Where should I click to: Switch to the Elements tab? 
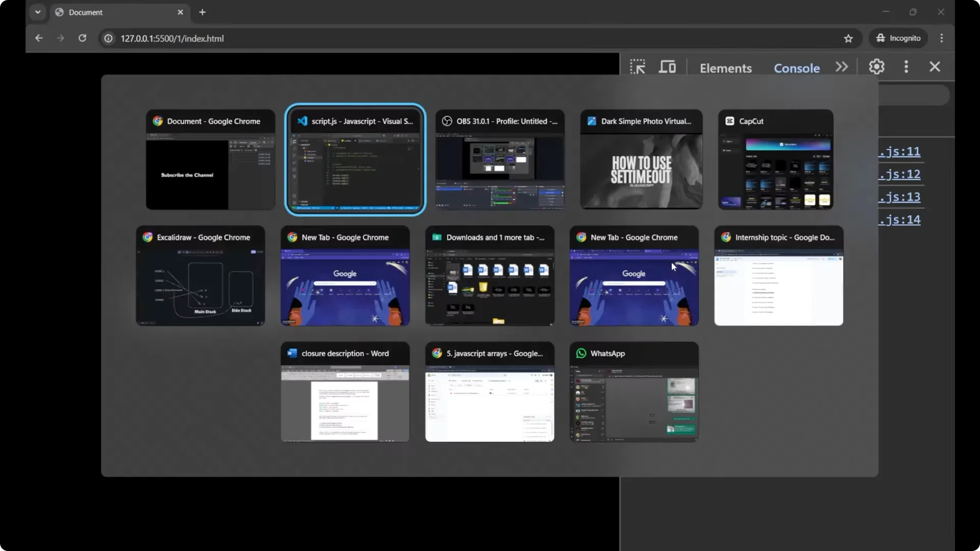point(725,68)
